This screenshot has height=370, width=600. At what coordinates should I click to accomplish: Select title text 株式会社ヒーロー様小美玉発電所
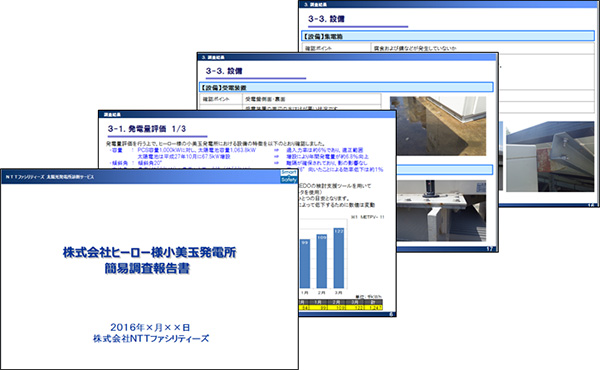150,253
